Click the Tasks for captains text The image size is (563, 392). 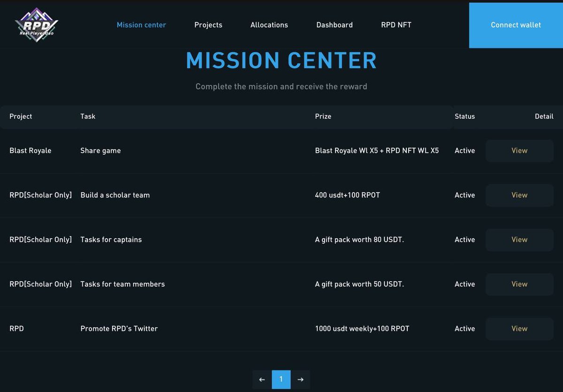(111, 240)
